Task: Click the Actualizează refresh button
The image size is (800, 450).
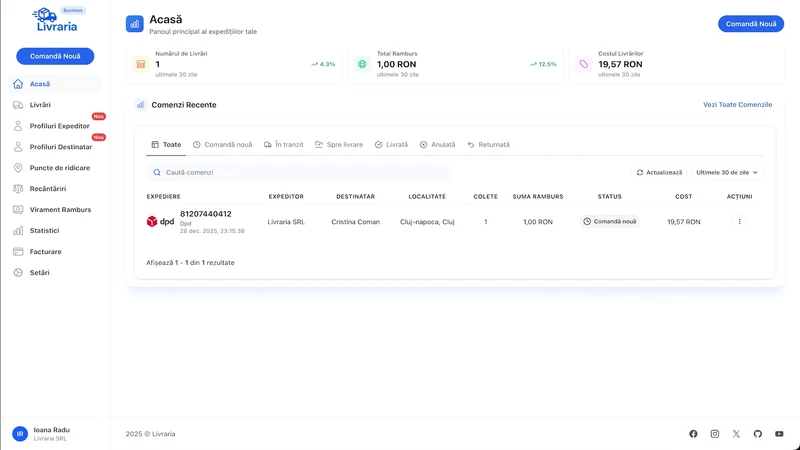Action: [659, 172]
